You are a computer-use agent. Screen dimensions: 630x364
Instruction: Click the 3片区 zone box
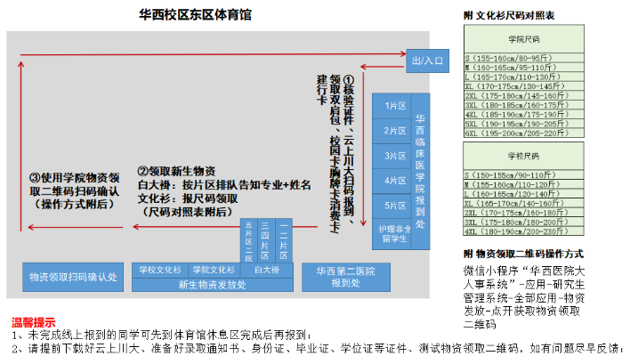[x=389, y=156]
